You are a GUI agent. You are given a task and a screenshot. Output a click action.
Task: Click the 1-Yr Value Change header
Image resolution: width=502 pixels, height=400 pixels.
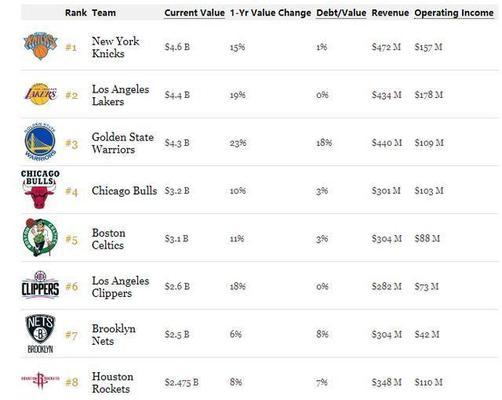(270, 13)
